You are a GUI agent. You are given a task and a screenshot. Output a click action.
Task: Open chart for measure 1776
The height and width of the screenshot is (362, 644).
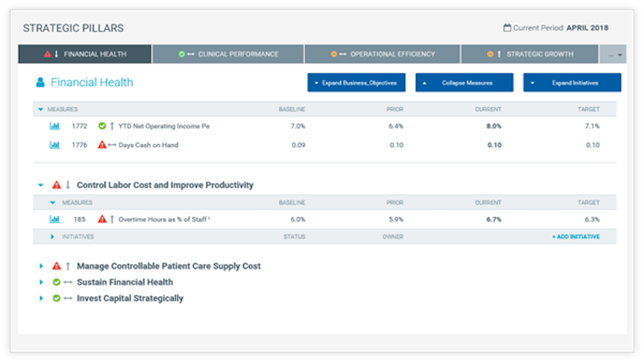[x=54, y=145]
